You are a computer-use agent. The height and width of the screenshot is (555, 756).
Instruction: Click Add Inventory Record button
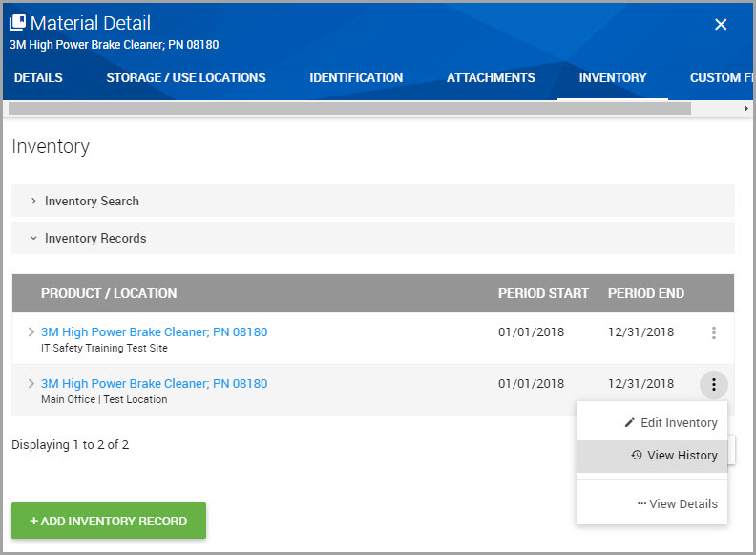pyautogui.click(x=109, y=521)
